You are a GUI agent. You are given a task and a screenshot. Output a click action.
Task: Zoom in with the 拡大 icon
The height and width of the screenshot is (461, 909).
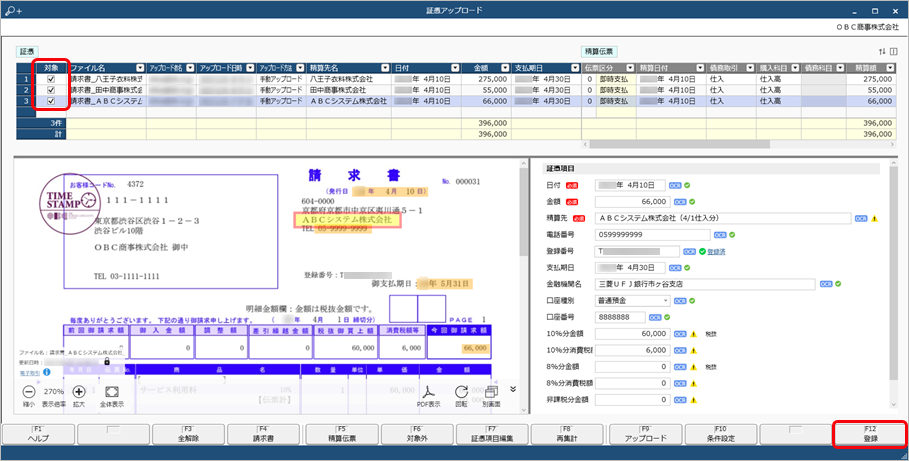pos(79,392)
